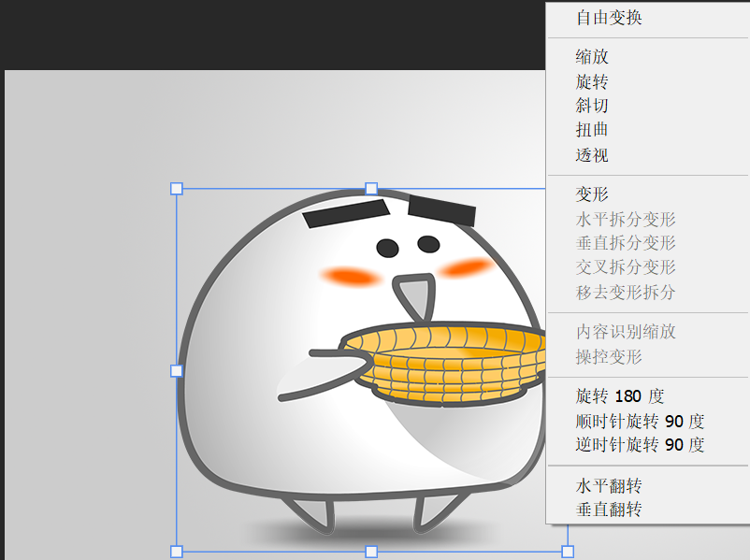This screenshot has height=560, width=750.
Task: Apply 旋转 180 度 (Rotate 180°)
Action: pyautogui.click(x=619, y=395)
